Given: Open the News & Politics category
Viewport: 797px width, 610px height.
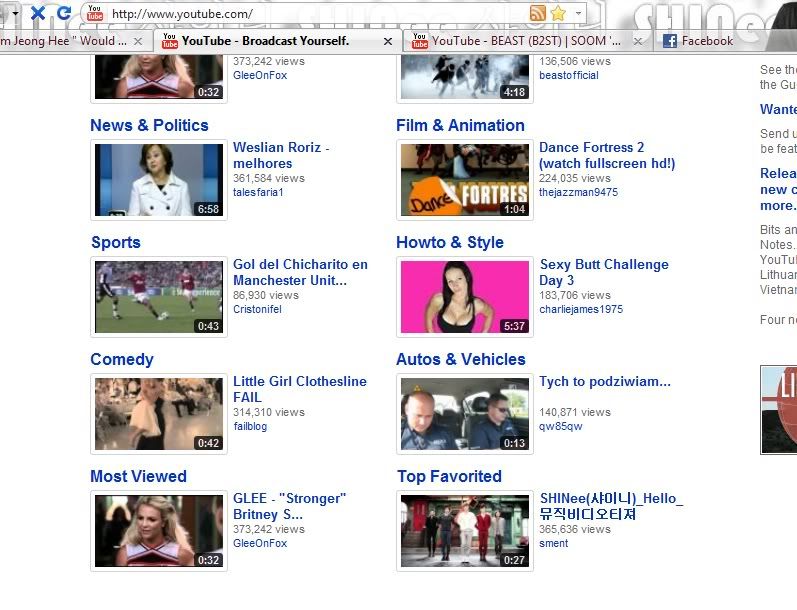Looking at the screenshot, I should point(149,125).
